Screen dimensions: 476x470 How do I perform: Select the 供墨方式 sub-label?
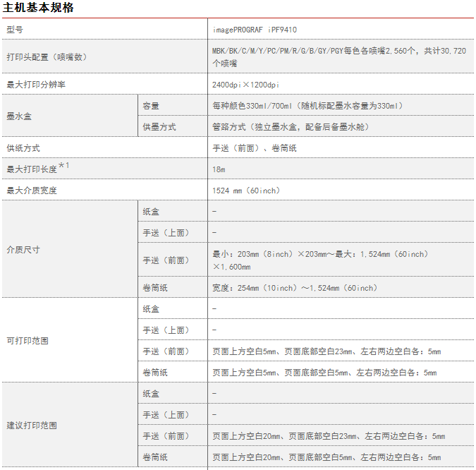pos(159,127)
